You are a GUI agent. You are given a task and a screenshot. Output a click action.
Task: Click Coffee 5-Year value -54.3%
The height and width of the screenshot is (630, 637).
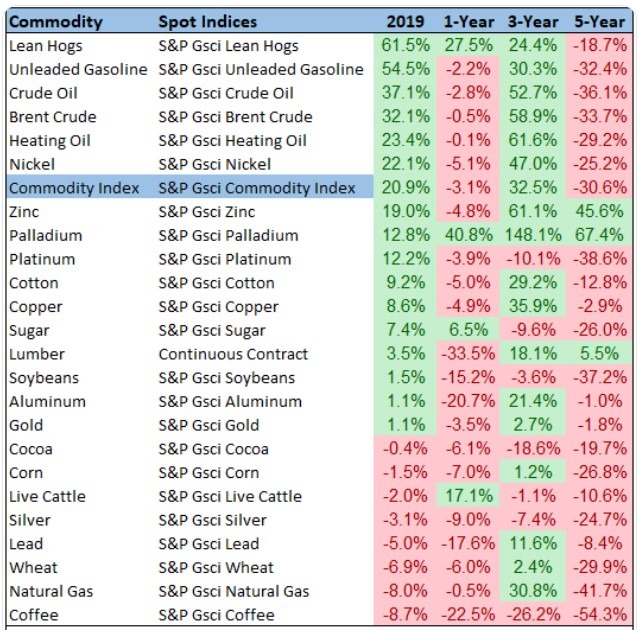(x=599, y=615)
